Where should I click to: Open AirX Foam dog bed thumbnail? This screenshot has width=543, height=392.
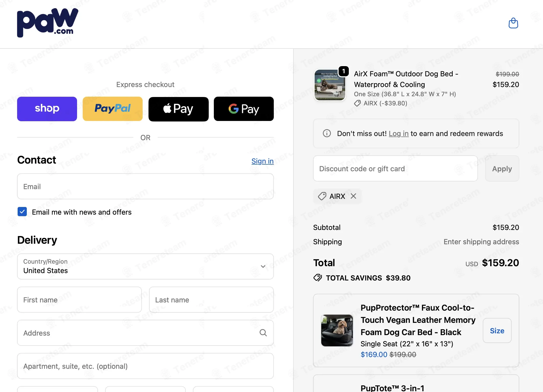tap(330, 85)
